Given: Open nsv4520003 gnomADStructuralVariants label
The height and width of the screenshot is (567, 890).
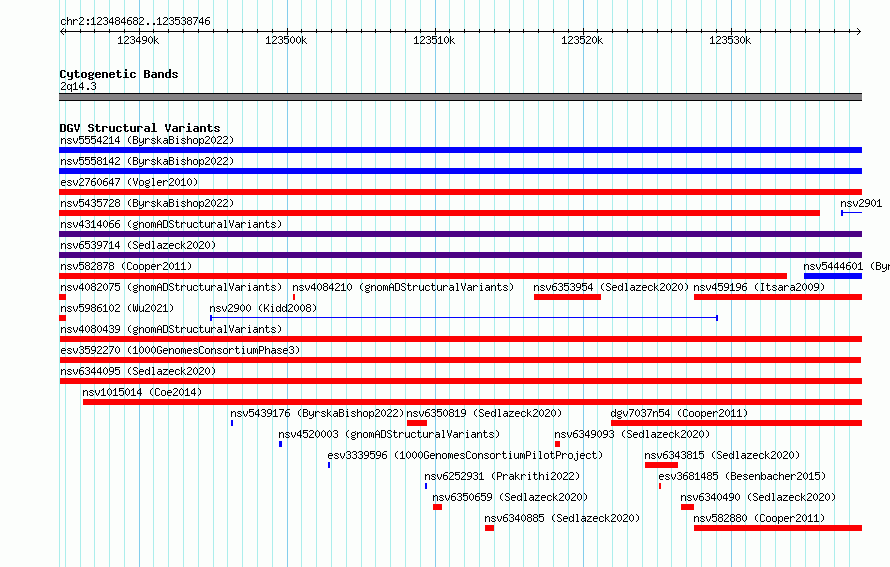Looking at the screenshot, I should pos(389,434).
